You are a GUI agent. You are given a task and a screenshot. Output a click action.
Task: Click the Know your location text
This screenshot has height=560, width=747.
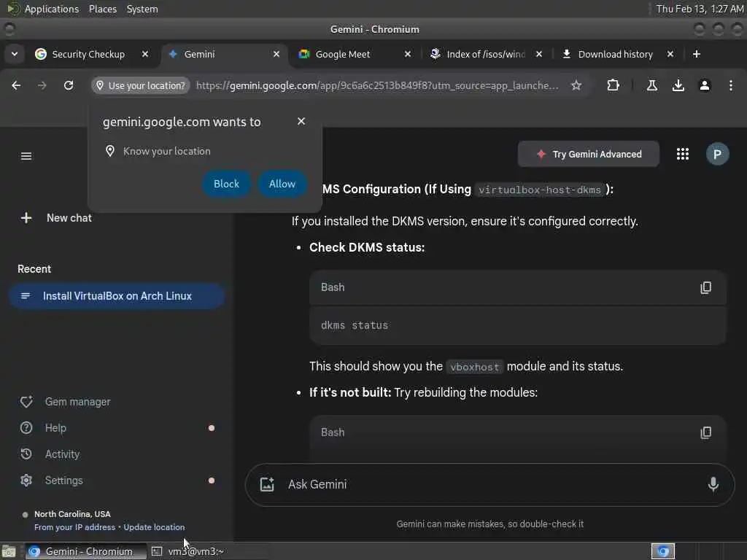(x=167, y=151)
